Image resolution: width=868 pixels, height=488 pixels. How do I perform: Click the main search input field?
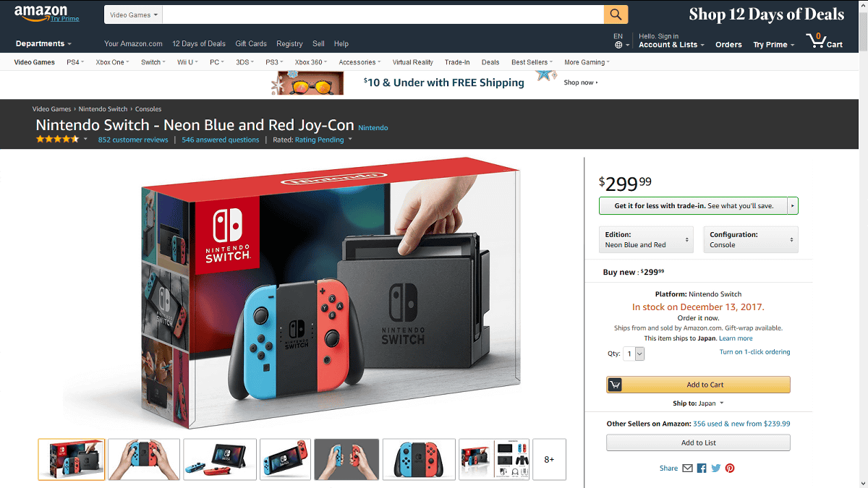tap(383, 14)
